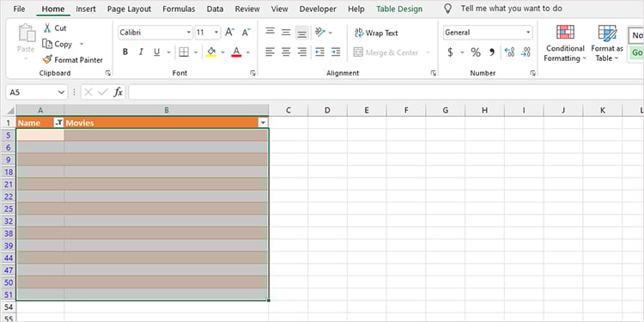Open the File tab

[x=19, y=9]
